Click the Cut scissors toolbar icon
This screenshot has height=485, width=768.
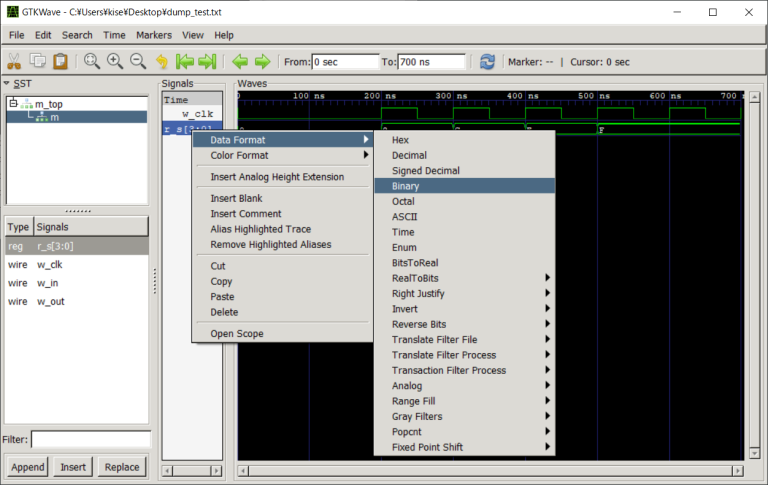[14, 62]
